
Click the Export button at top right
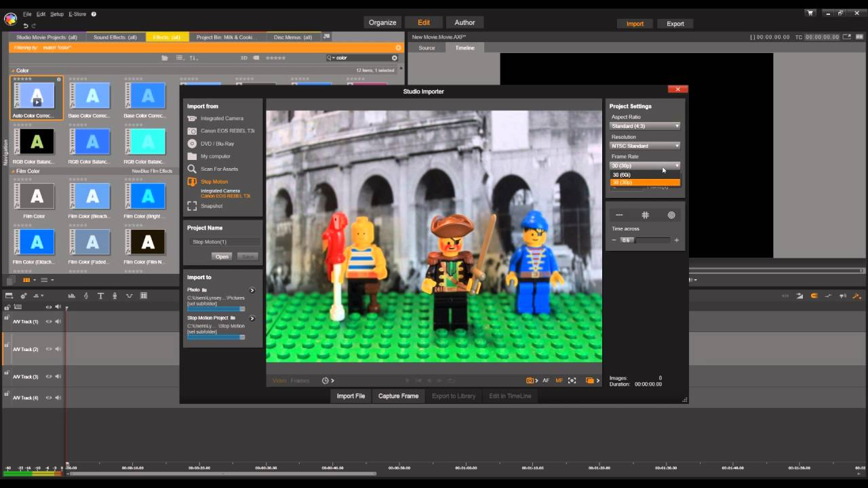[x=675, y=24]
